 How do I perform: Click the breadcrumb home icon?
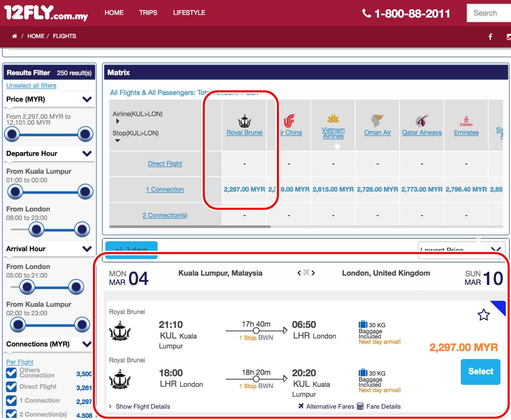click(x=14, y=36)
